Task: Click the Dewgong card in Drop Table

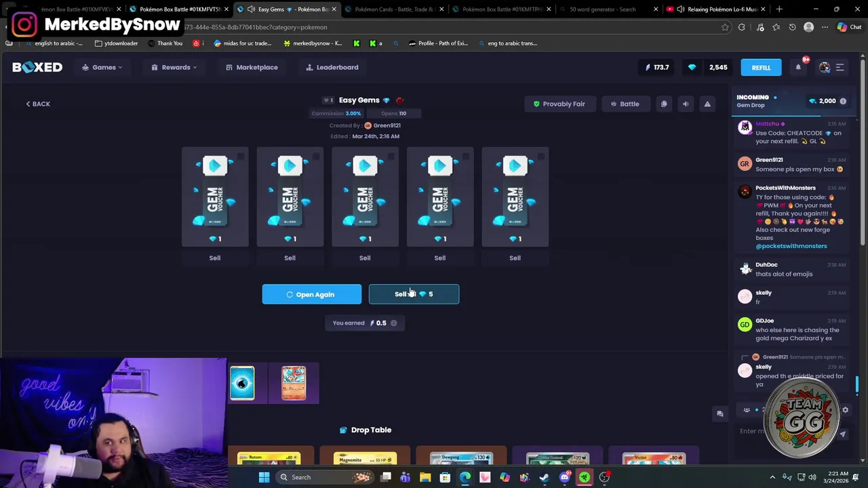Action: (x=461, y=459)
